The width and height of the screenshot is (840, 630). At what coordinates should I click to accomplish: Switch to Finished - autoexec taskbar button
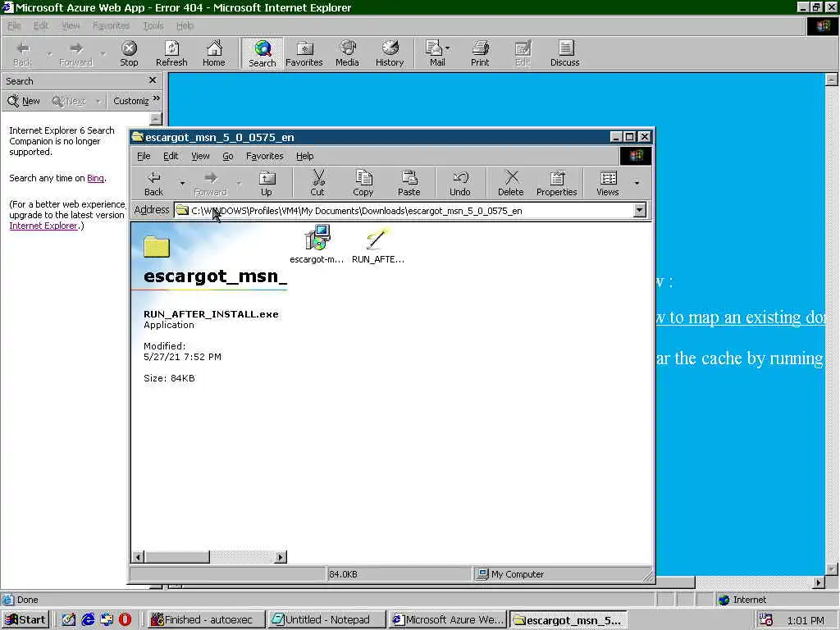[x=206, y=620]
